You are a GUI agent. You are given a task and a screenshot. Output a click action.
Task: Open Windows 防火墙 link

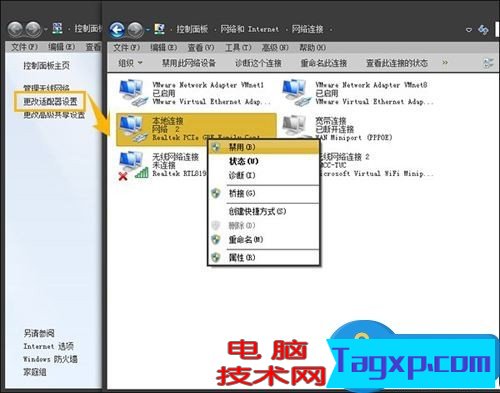(x=50, y=359)
